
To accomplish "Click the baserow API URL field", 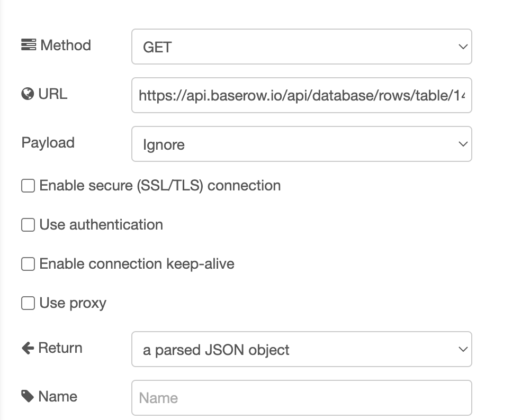I will pyautogui.click(x=302, y=95).
